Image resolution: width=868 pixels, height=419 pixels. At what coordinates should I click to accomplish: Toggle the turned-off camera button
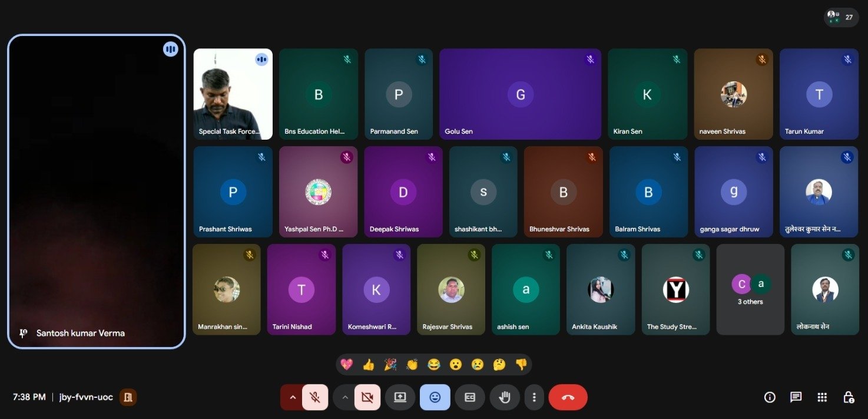367,397
